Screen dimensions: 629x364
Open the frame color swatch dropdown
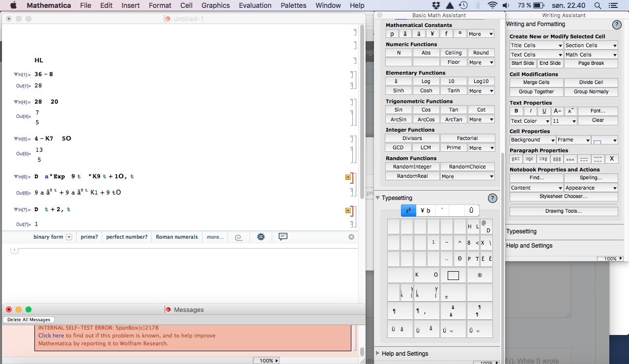[x=605, y=140]
